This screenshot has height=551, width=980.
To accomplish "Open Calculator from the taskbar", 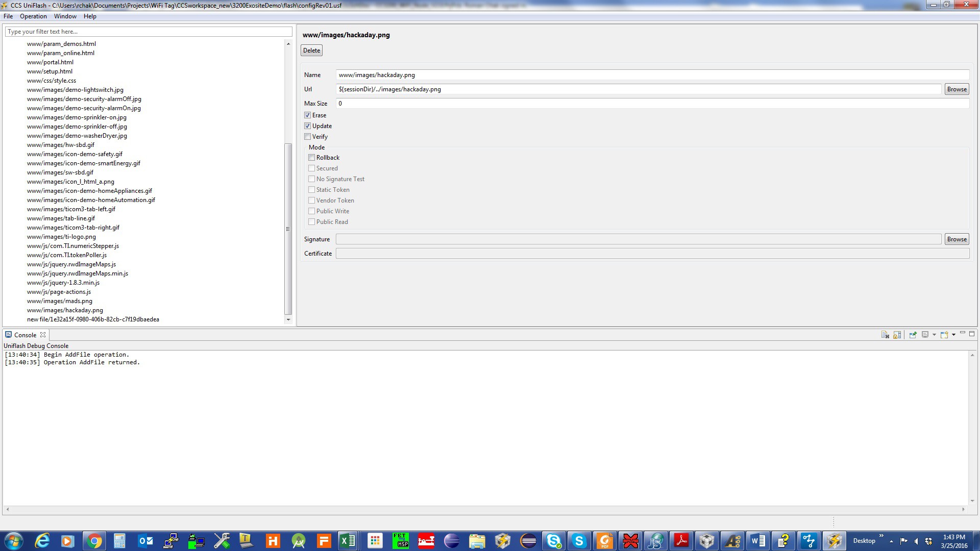I will tap(119, 541).
